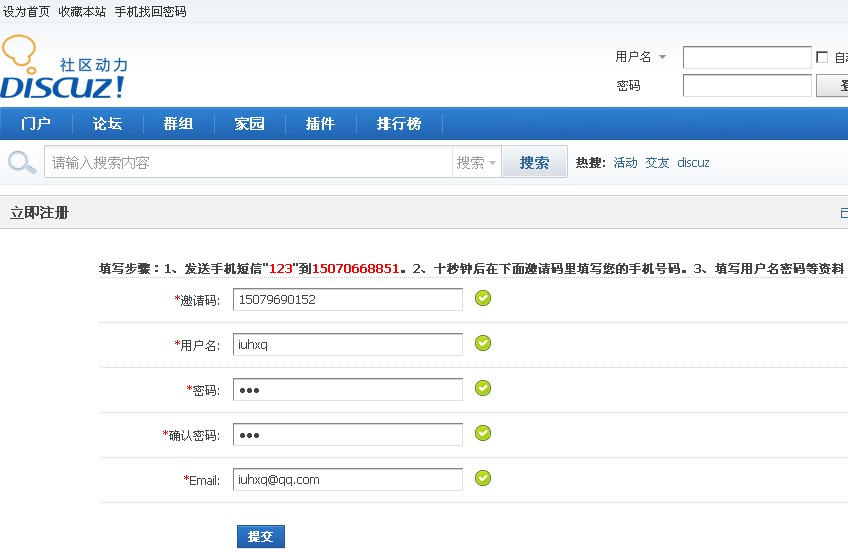Open the 插件 nav tab
The width and height of the screenshot is (848, 552).
point(320,124)
